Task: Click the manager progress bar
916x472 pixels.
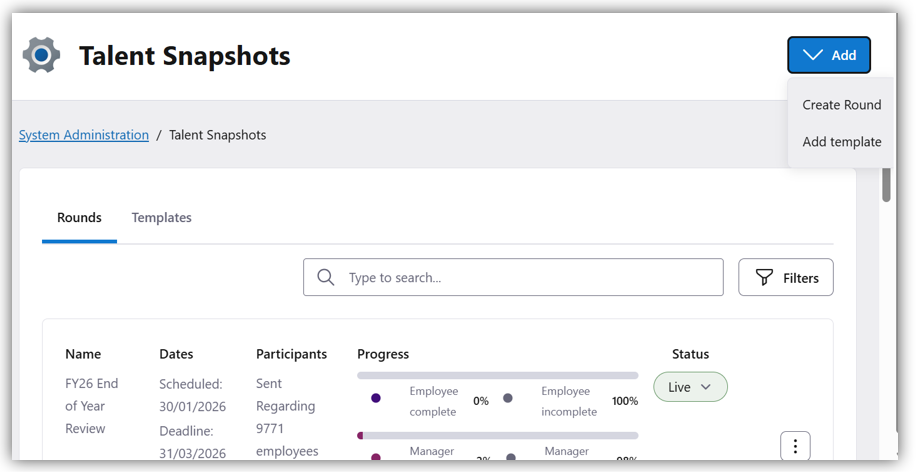Action: 498,436
